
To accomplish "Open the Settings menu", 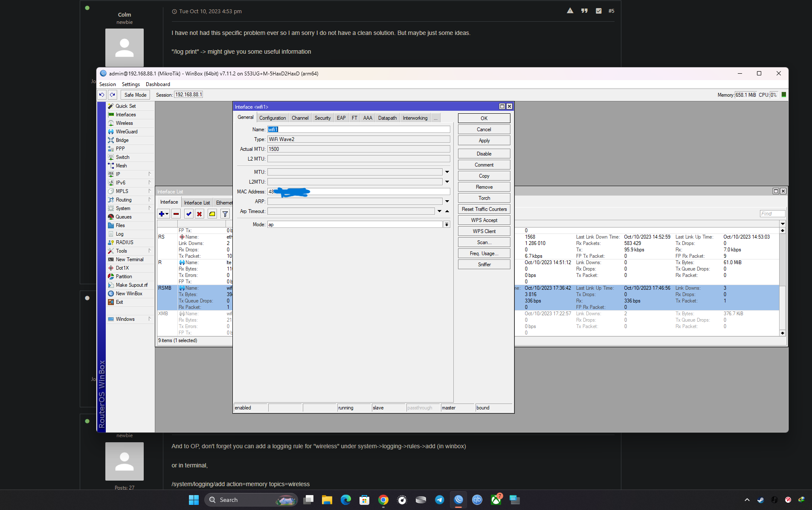I will click(130, 84).
